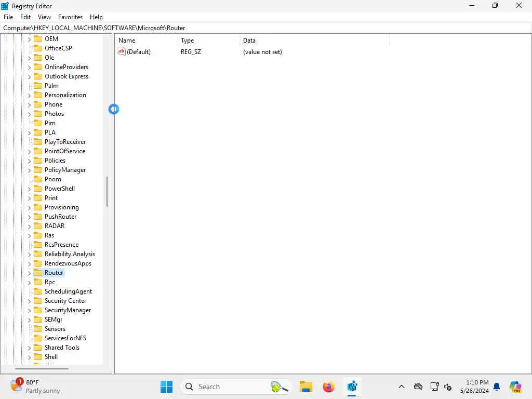Open the notification bell in taskbar
This screenshot has width=532, height=399.
497,387
